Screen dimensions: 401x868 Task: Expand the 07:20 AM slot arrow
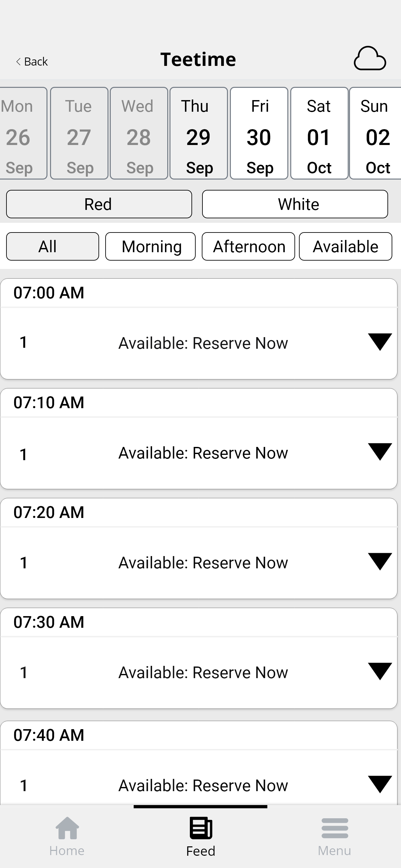[x=380, y=562]
